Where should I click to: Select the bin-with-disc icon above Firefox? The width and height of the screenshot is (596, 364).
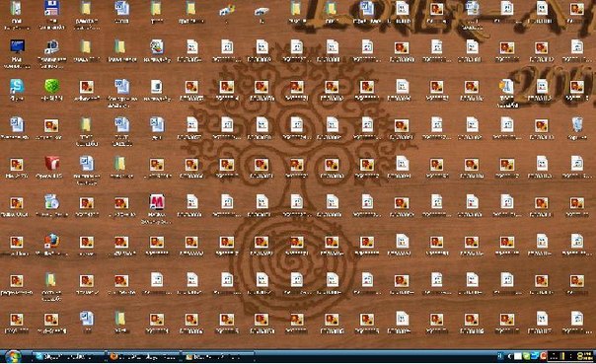coord(51,202)
